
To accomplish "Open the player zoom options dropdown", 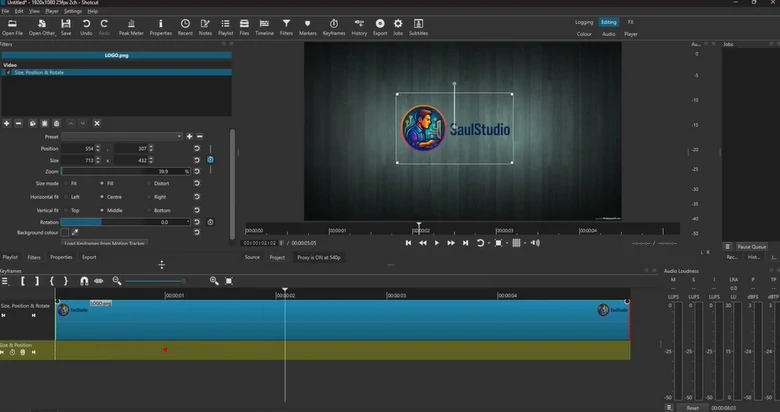I will click(x=507, y=243).
